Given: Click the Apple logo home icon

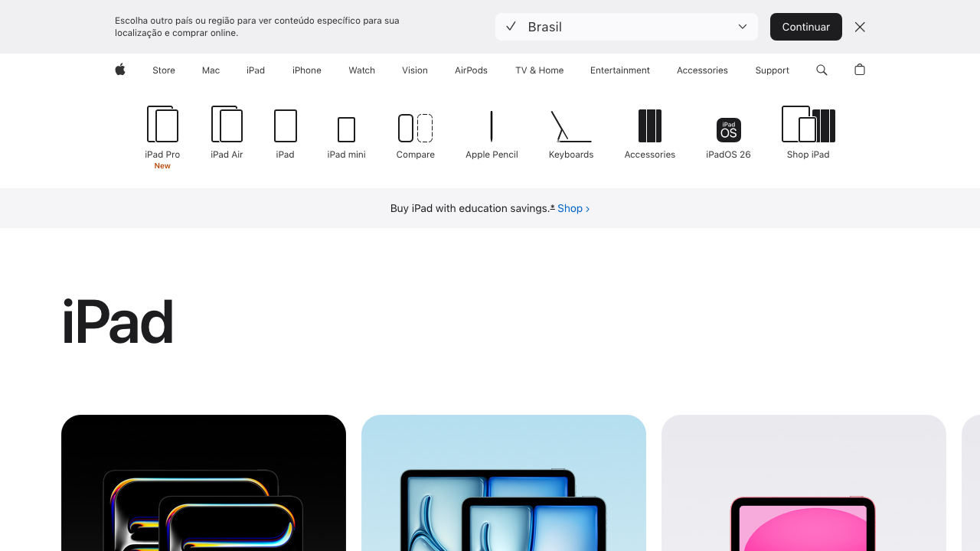Looking at the screenshot, I should click(x=120, y=70).
